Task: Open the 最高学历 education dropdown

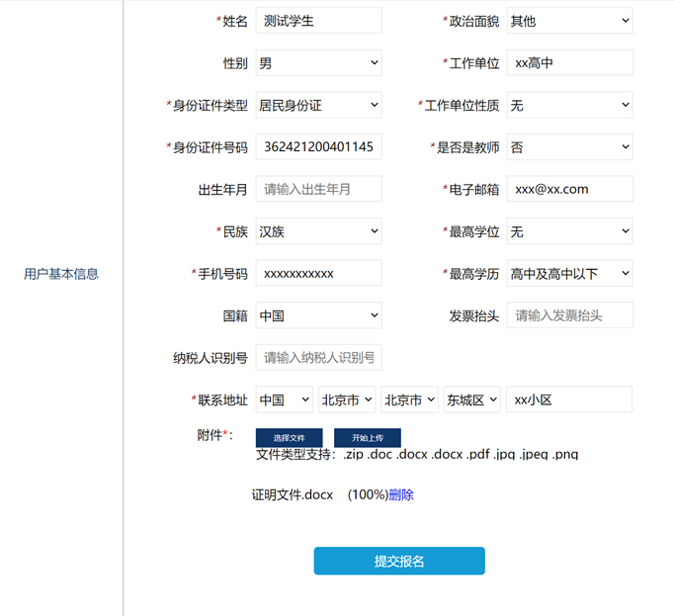Action: [x=569, y=273]
